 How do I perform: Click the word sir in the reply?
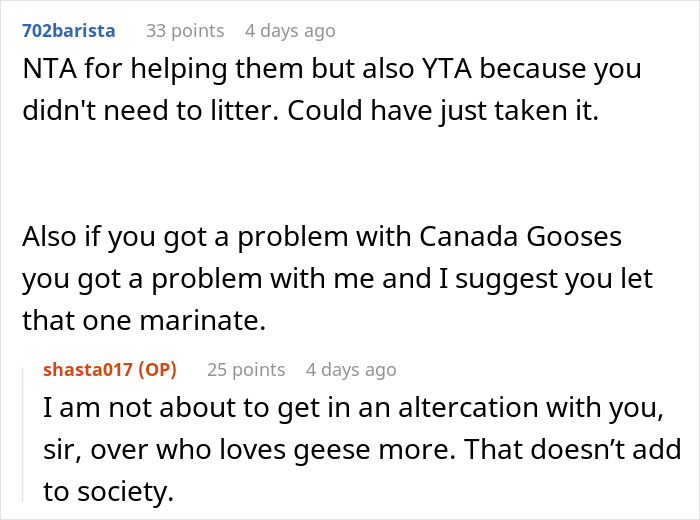62,450
